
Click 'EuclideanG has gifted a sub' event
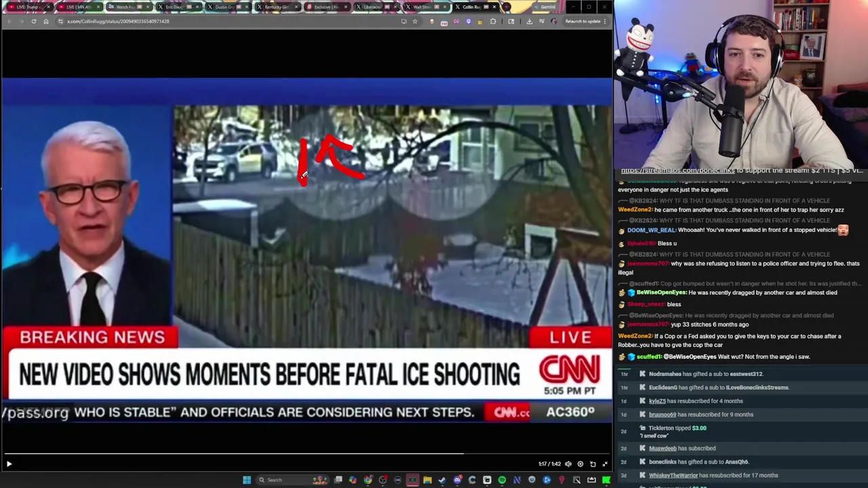[x=719, y=388]
